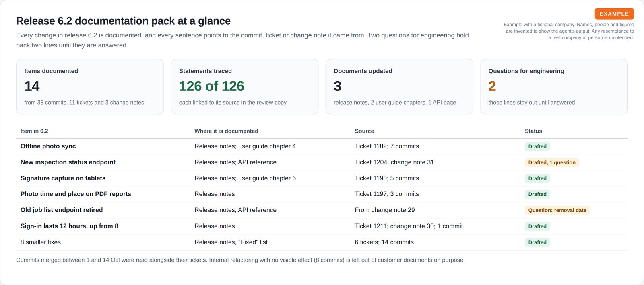Click the "Question: removal date" status badge
Viewport: 644px width, 285px height.
click(x=557, y=210)
